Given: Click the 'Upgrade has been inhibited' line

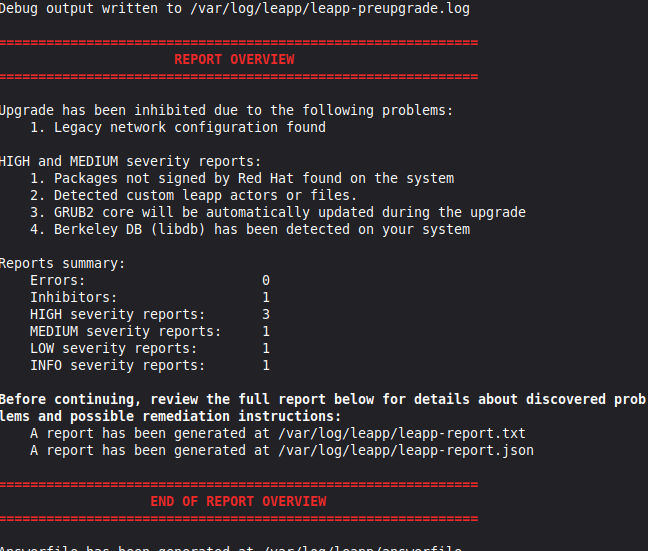Looking at the screenshot, I should (226, 110).
